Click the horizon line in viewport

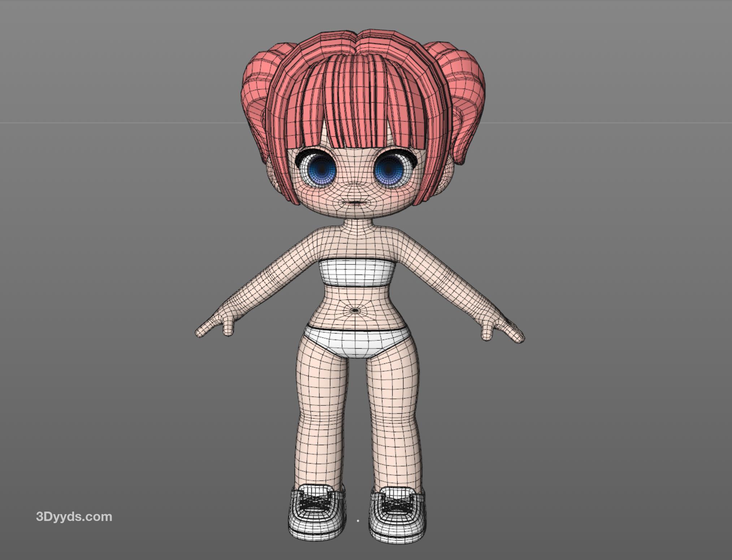pos(108,123)
